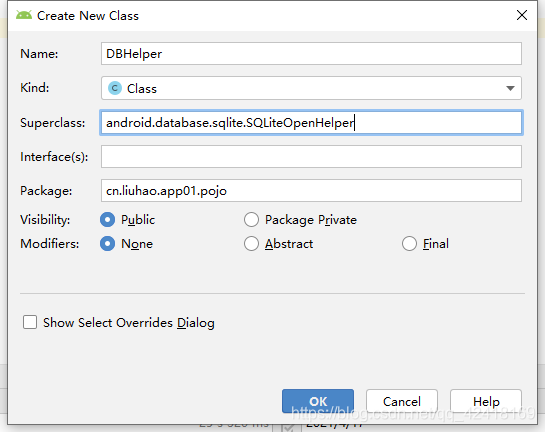Click the Android icon in title bar
Viewport: 545px width, 432px height.
pos(24,15)
